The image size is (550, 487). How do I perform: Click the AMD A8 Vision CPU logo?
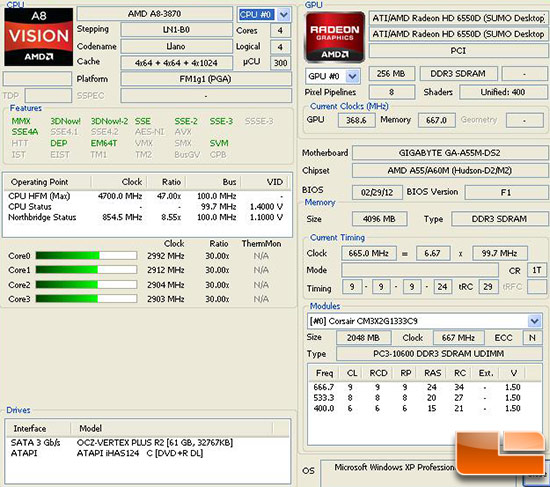coord(39,37)
